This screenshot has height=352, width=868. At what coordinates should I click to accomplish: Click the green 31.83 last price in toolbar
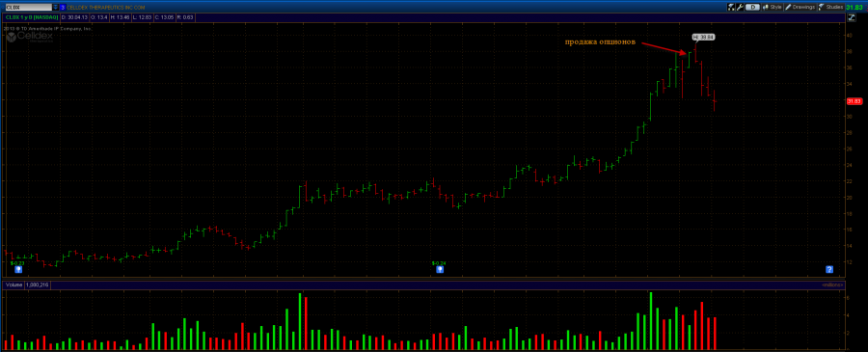(x=855, y=7)
